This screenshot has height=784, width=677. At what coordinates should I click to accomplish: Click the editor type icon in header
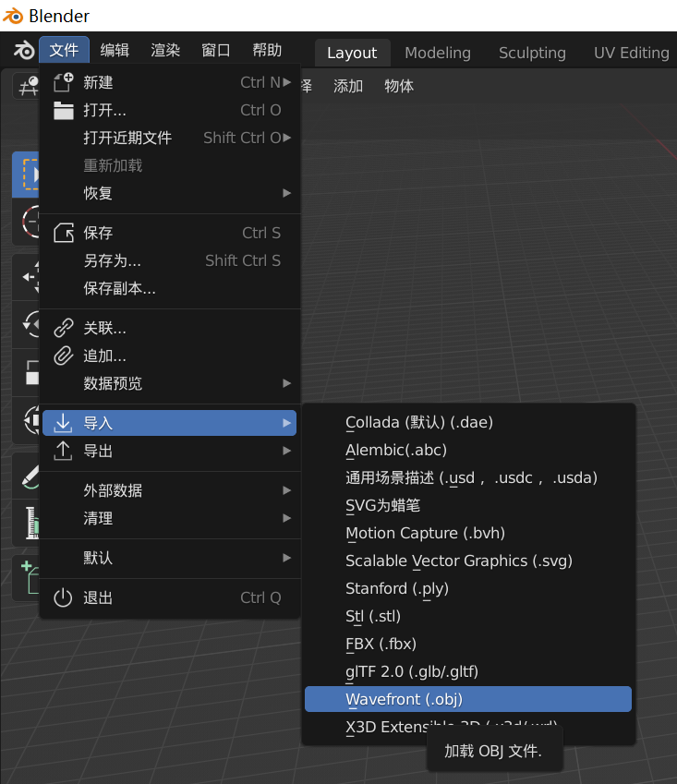coord(28,86)
